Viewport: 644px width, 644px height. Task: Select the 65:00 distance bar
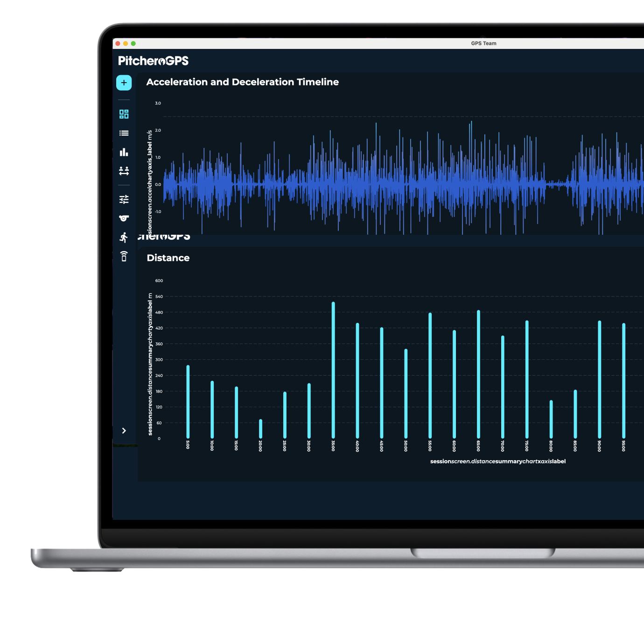pos(478,374)
